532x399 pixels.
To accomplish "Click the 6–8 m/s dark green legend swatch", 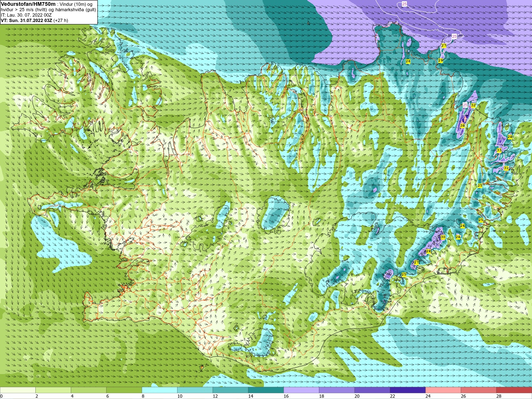I will [124, 390].
